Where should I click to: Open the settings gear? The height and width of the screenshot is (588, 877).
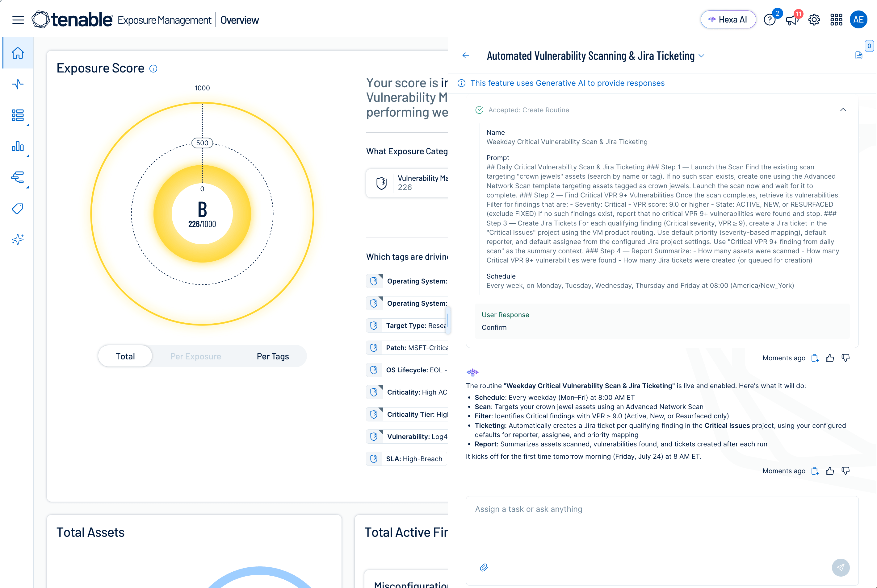point(814,19)
